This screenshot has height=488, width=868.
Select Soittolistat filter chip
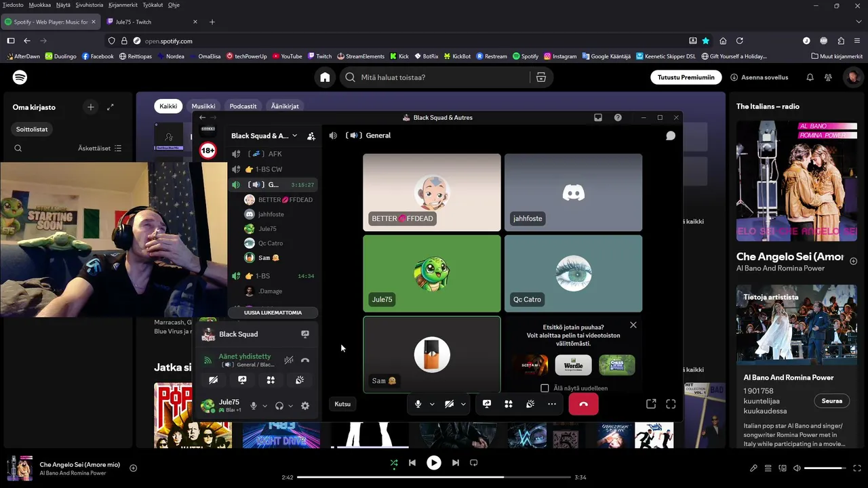pos(32,129)
